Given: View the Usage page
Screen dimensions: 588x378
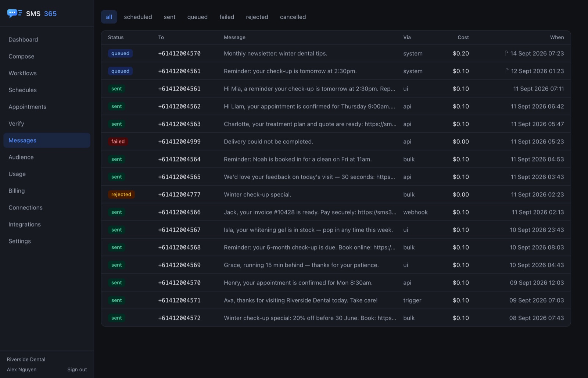Looking at the screenshot, I should click(47, 174).
